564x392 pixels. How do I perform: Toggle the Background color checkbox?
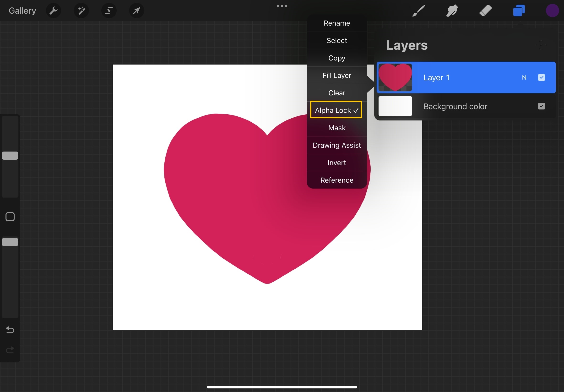(541, 106)
